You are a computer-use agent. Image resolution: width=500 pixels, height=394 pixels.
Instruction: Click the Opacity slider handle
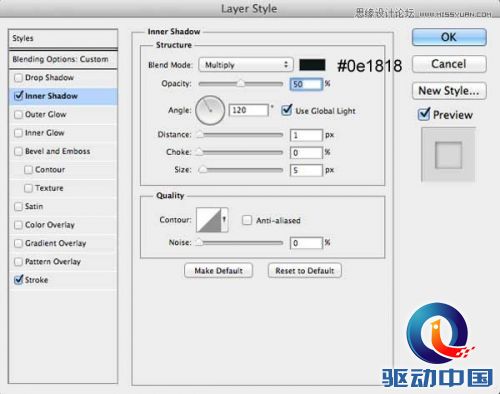tap(240, 83)
